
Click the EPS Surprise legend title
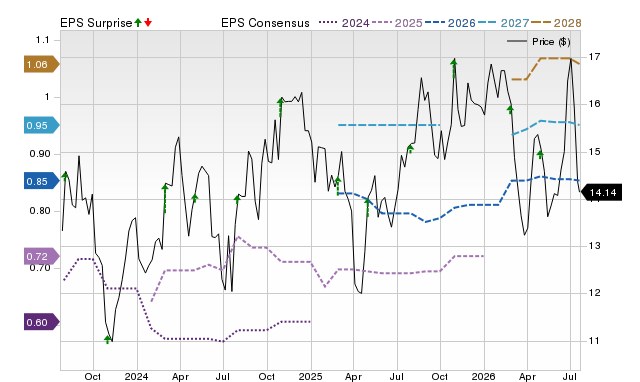tap(96, 23)
